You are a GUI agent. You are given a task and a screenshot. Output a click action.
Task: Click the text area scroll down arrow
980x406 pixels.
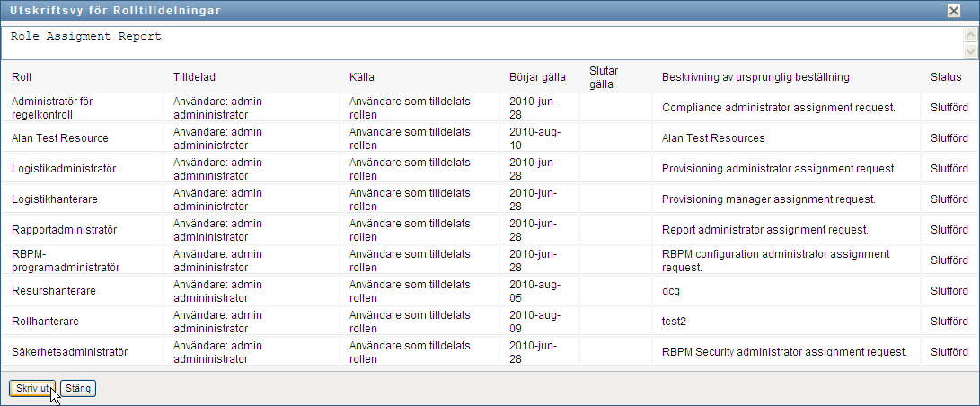pos(971,52)
